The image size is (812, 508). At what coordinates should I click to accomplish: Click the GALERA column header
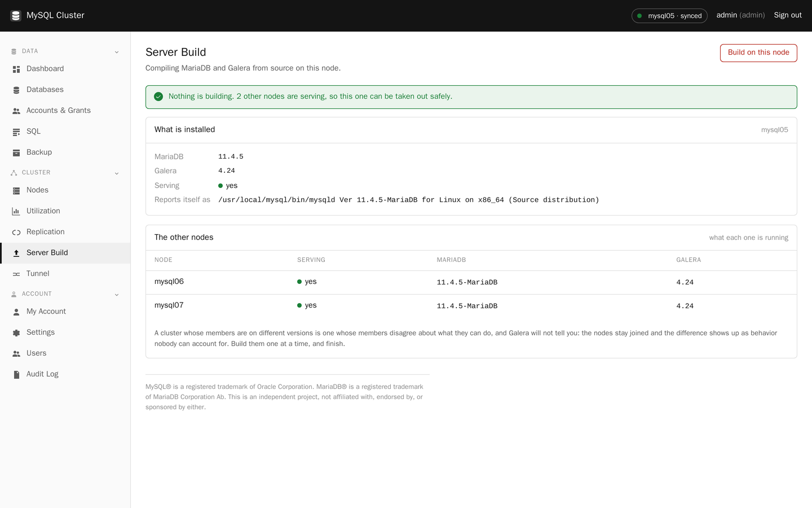pyautogui.click(x=689, y=260)
